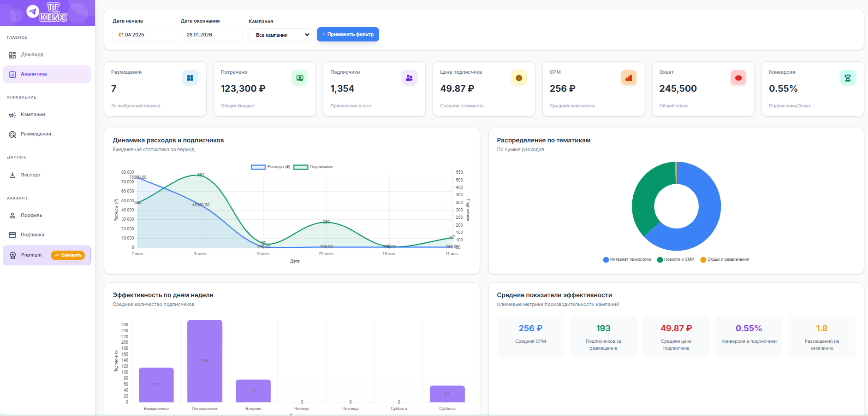
Task: Click the teal Конверсия hourglass icon
Action: pyautogui.click(x=848, y=78)
